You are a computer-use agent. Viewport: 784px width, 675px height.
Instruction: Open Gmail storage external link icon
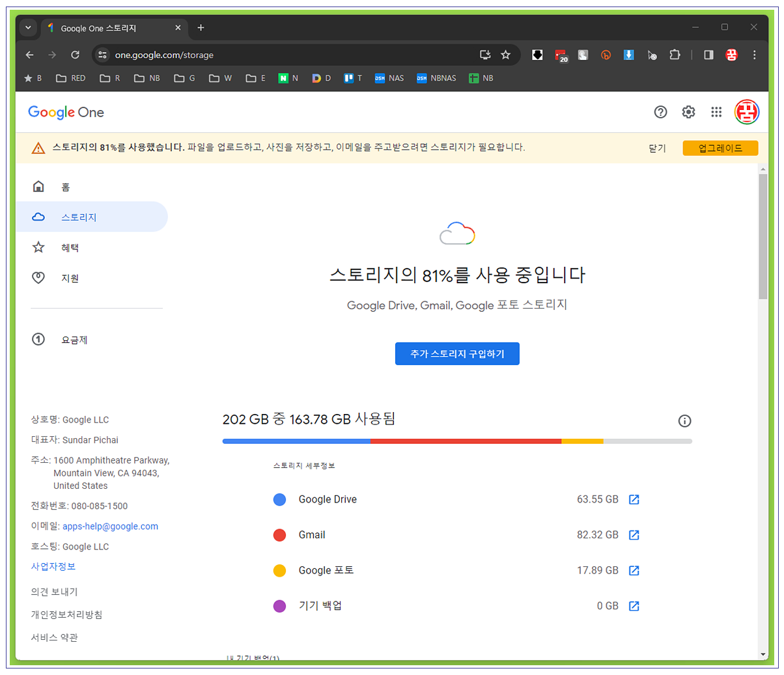point(634,535)
